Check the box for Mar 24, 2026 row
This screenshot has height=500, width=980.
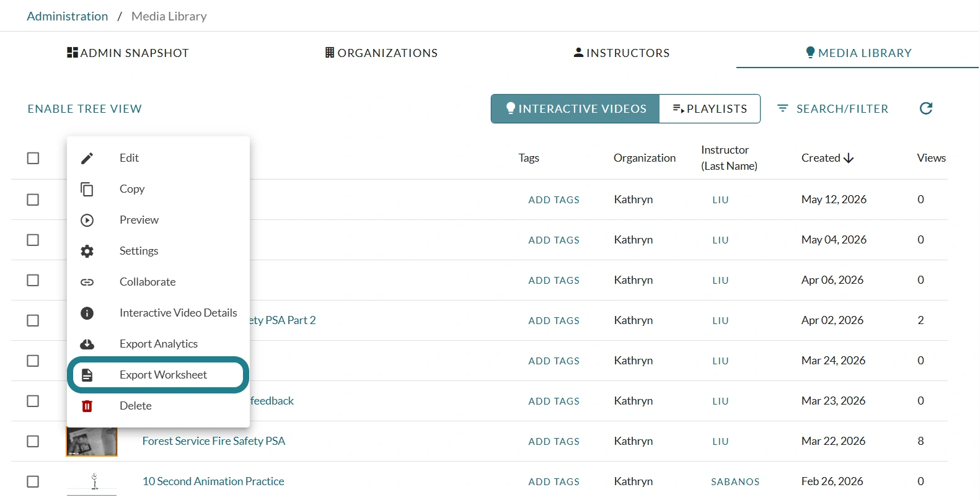(33, 361)
